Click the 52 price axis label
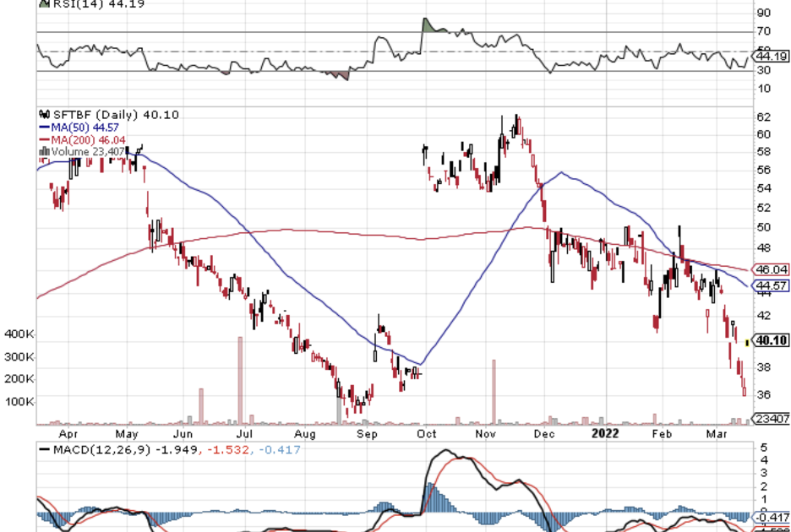This screenshot has height=532, width=791. click(x=764, y=207)
